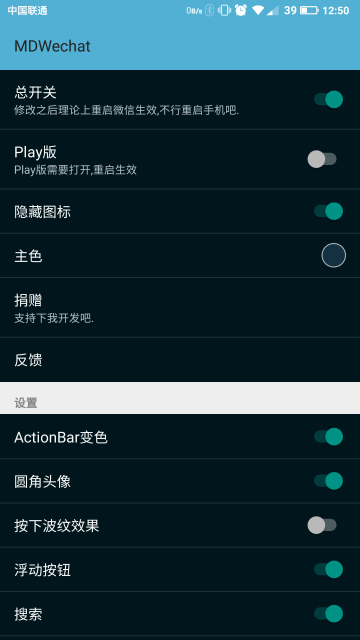The image size is (360, 640).
Task: Tap the Wi-Fi signal icon
Action: click(258, 10)
